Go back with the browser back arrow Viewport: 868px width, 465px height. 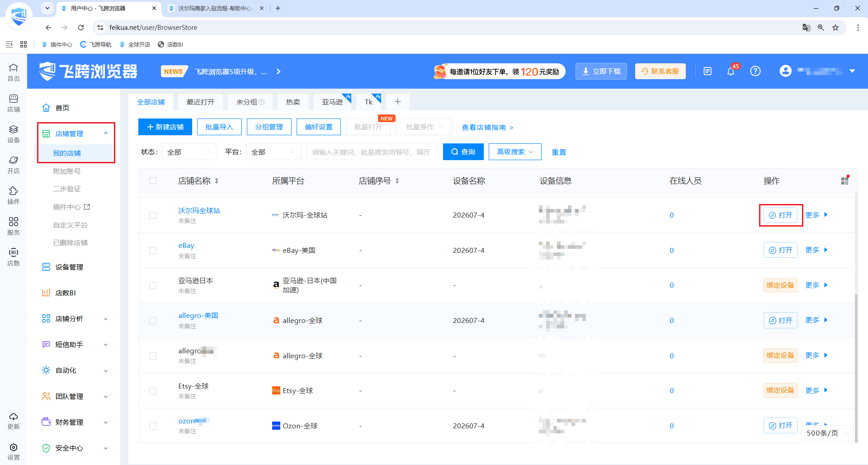coord(48,28)
